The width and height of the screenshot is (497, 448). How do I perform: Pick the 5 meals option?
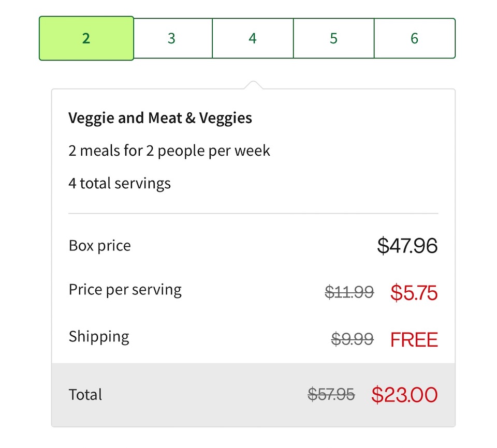[x=334, y=38]
